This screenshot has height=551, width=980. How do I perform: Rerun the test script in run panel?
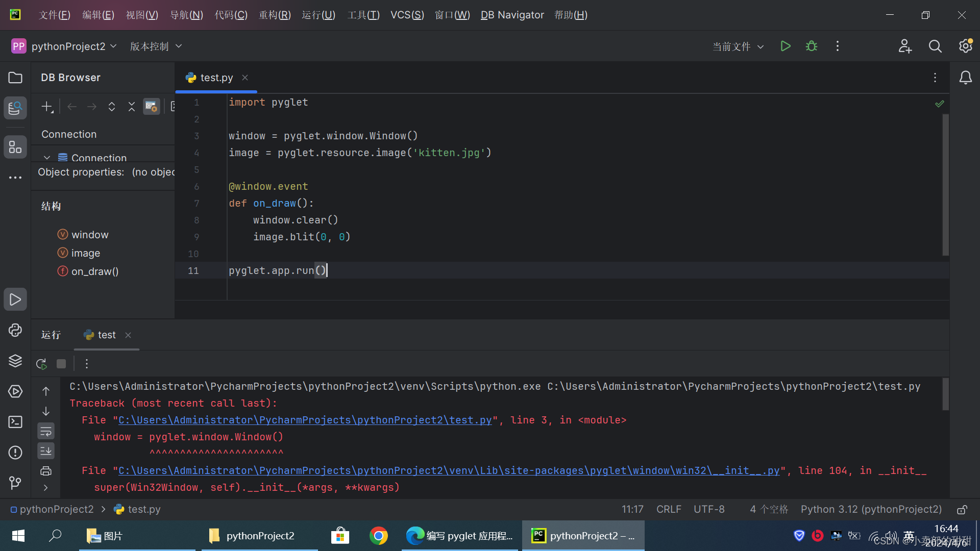41,364
